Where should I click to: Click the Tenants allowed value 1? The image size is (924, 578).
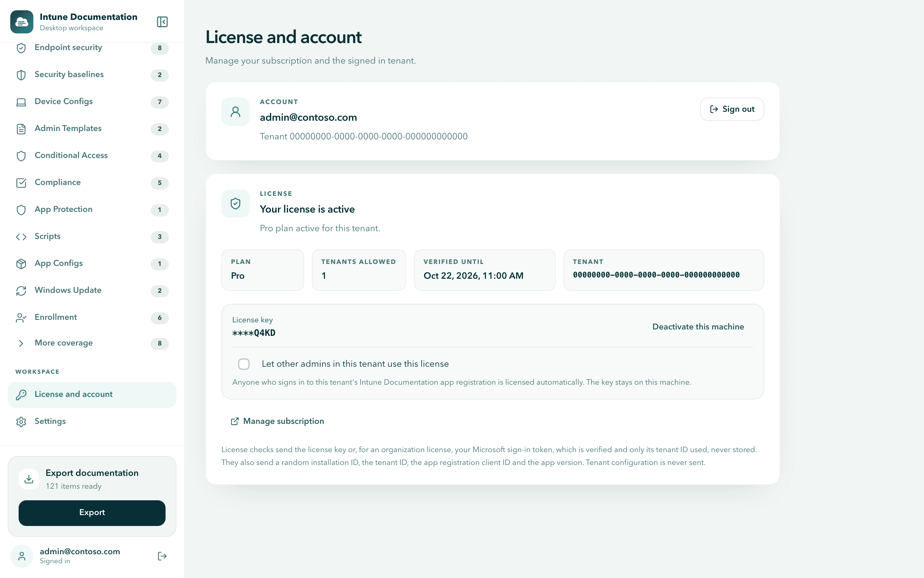(x=324, y=276)
